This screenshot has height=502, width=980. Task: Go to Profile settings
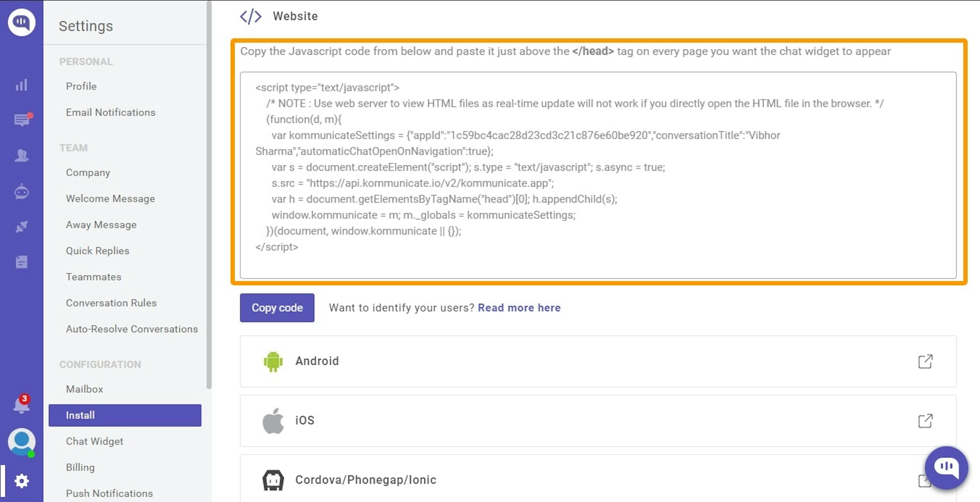point(81,86)
